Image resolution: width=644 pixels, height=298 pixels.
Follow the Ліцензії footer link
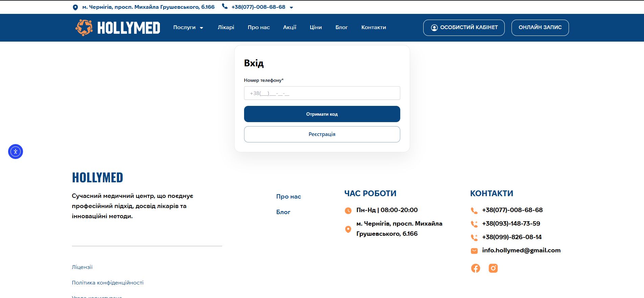pyautogui.click(x=82, y=267)
